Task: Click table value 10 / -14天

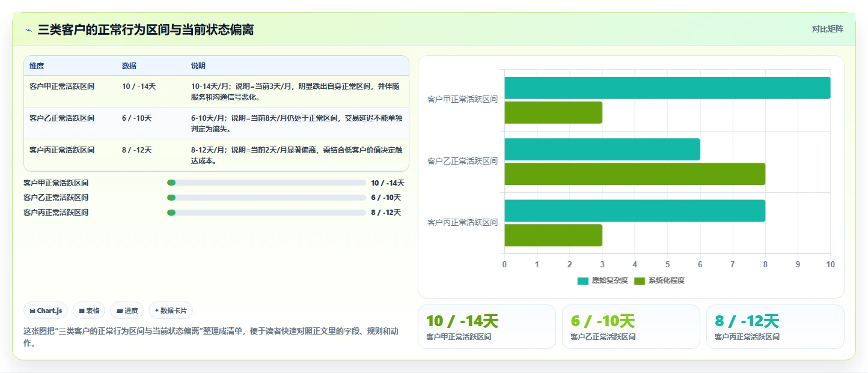Action: point(139,86)
